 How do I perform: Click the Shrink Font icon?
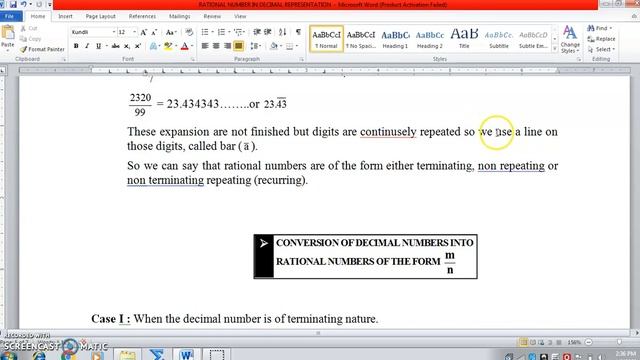tap(154, 32)
